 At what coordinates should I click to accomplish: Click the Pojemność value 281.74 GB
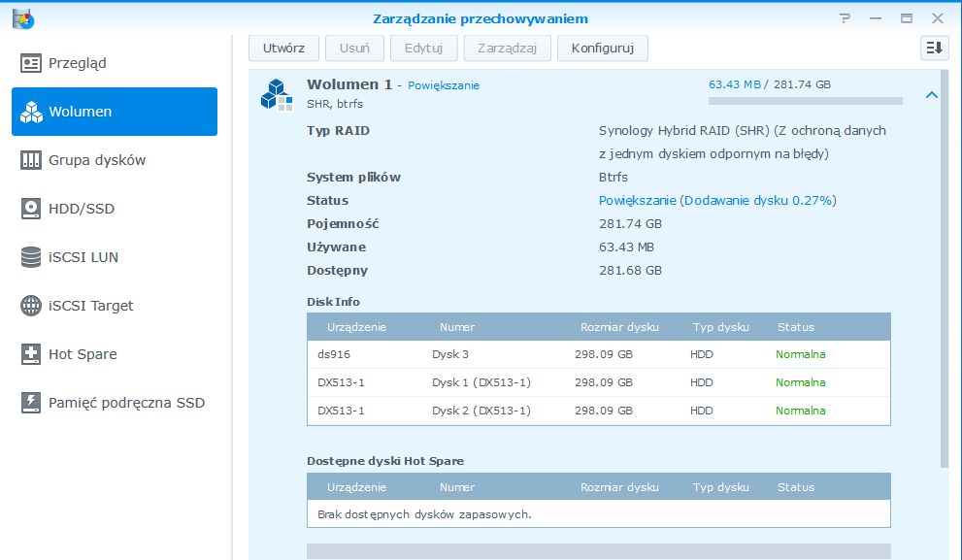point(630,224)
